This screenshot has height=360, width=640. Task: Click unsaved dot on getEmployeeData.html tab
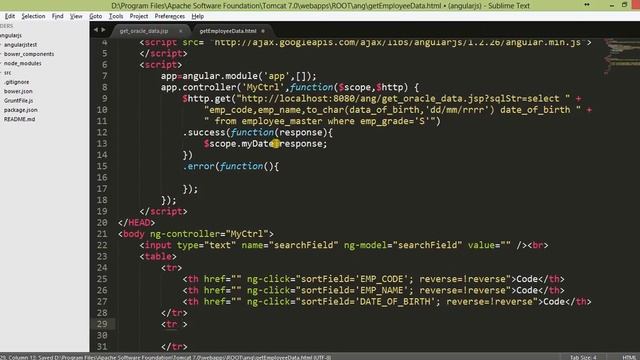pyautogui.click(x=263, y=31)
